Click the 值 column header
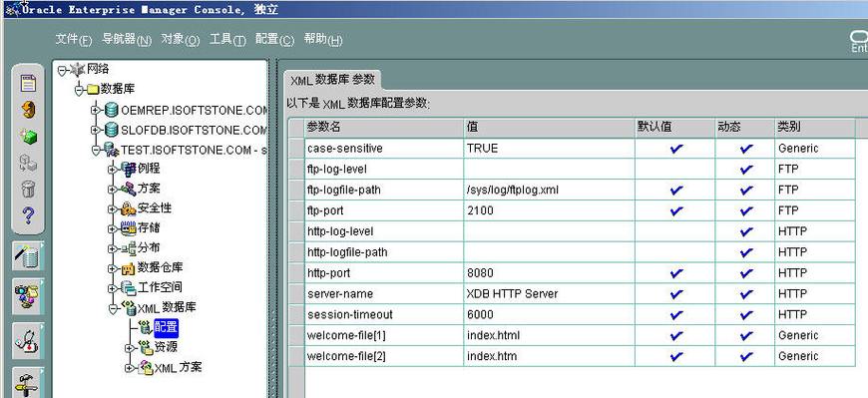The image size is (868, 398). [x=549, y=127]
